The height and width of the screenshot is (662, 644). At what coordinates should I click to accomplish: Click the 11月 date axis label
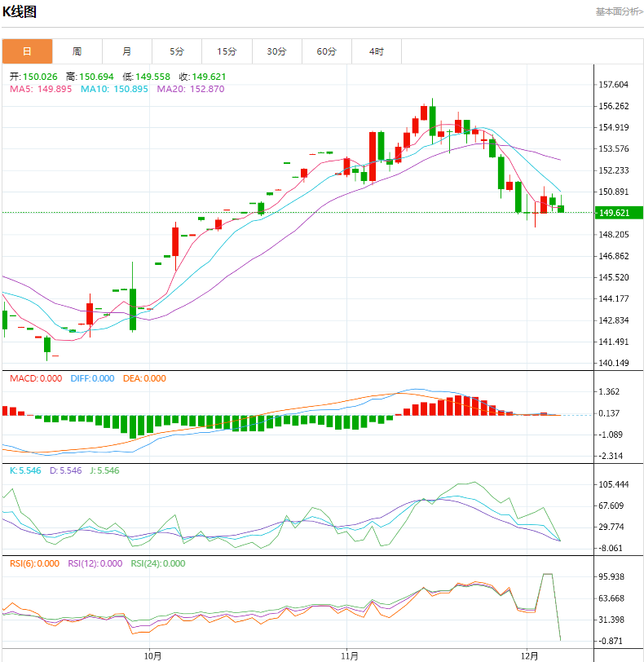350,656
